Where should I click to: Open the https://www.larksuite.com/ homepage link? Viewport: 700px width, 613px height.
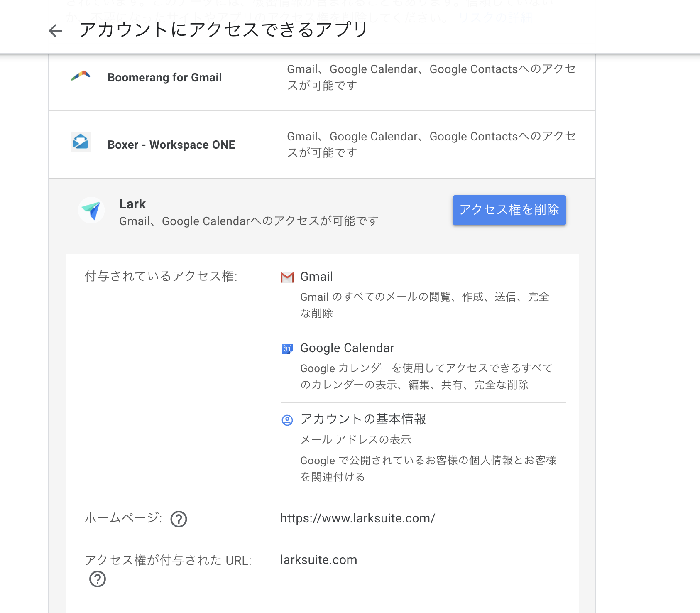tap(357, 518)
